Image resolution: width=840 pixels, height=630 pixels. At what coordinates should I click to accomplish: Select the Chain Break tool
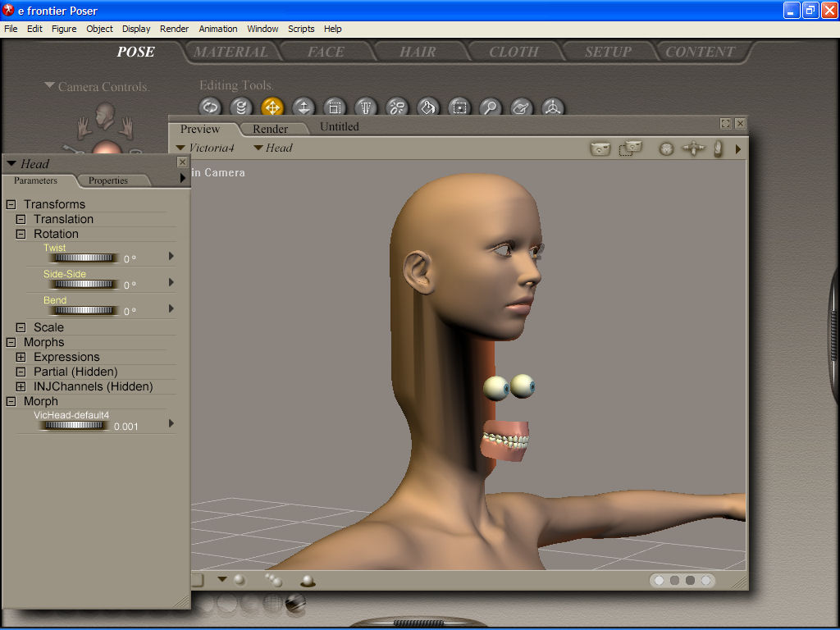point(397,107)
